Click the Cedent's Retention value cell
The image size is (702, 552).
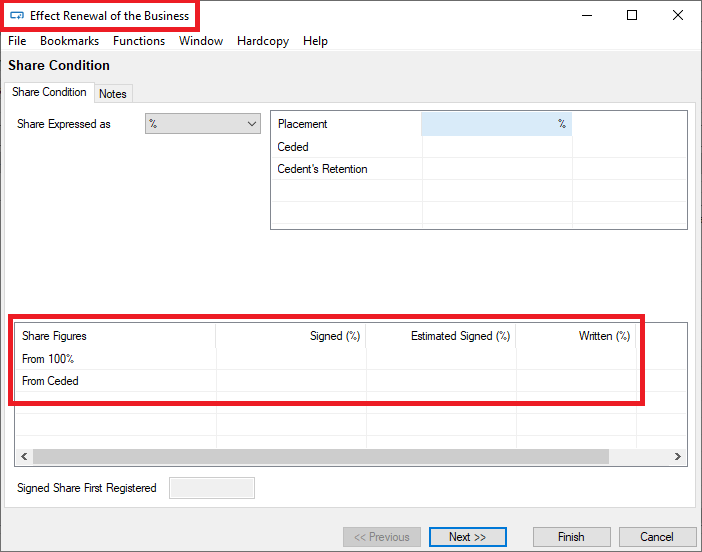point(496,169)
